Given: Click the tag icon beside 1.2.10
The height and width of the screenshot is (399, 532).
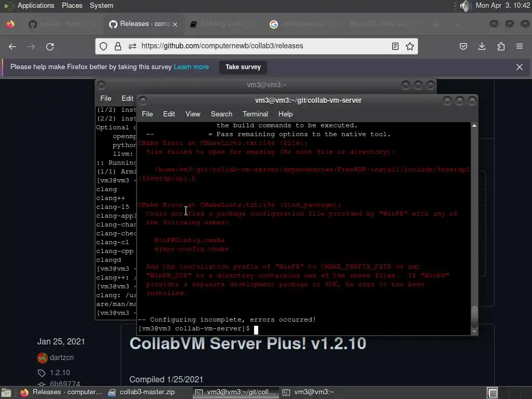Looking at the screenshot, I should pyautogui.click(x=42, y=373).
